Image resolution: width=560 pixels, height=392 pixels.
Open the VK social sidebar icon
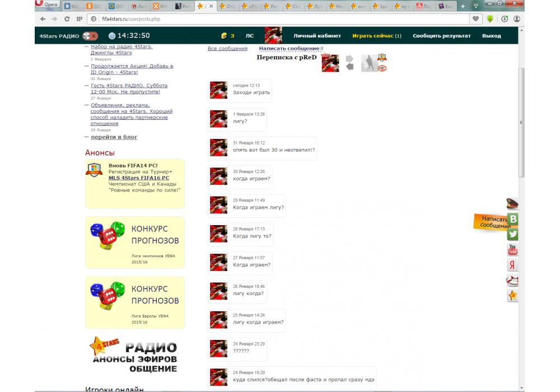512,220
